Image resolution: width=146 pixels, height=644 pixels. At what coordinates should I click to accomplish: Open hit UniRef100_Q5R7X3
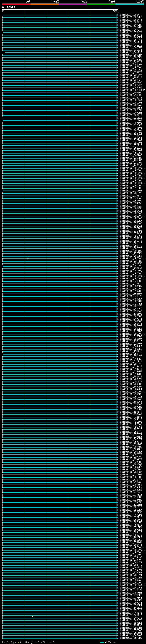coord(131,72)
